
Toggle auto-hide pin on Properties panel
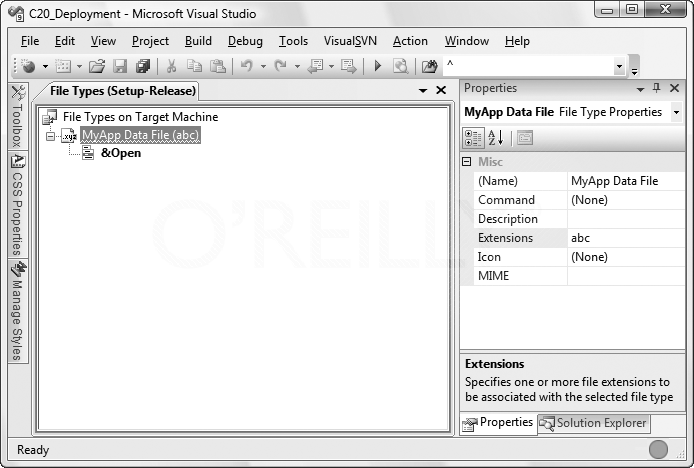pyautogui.click(x=657, y=88)
